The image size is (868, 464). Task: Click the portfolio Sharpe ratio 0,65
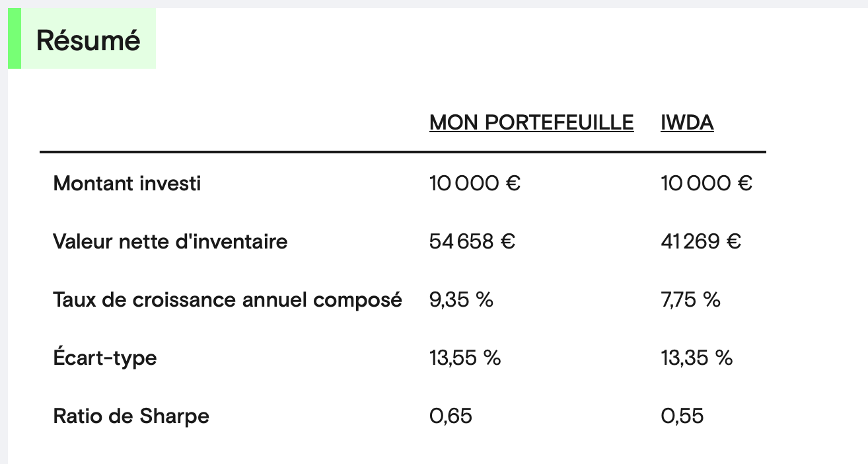[451, 416]
